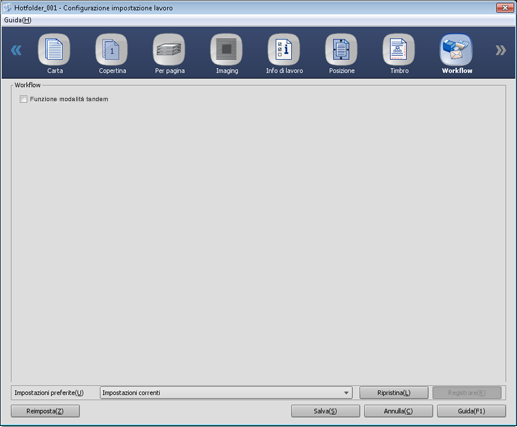Click the Salva(S) button
The image size is (517, 427).
325,411
